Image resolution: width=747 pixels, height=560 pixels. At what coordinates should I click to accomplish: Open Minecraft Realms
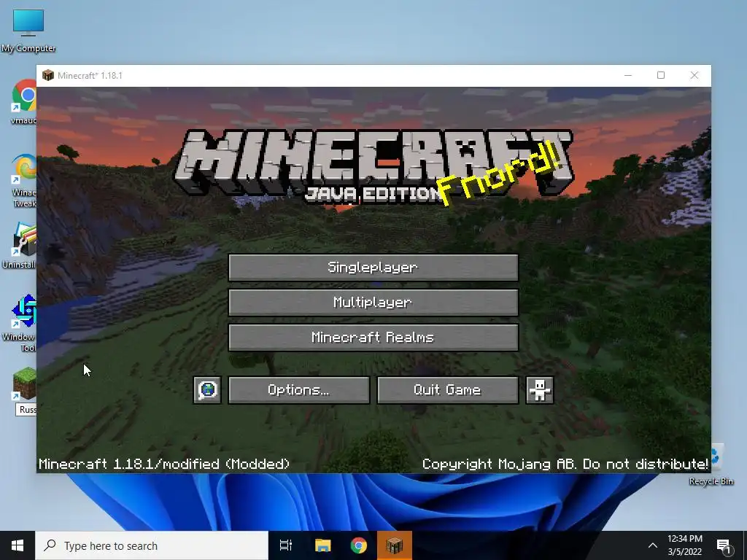point(373,338)
